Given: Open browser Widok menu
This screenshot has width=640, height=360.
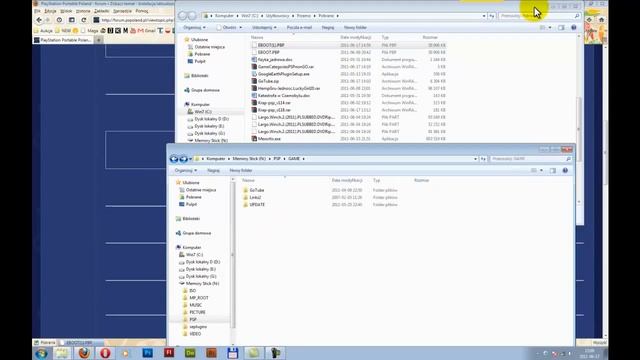Looking at the screenshot, I should coord(66,11).
